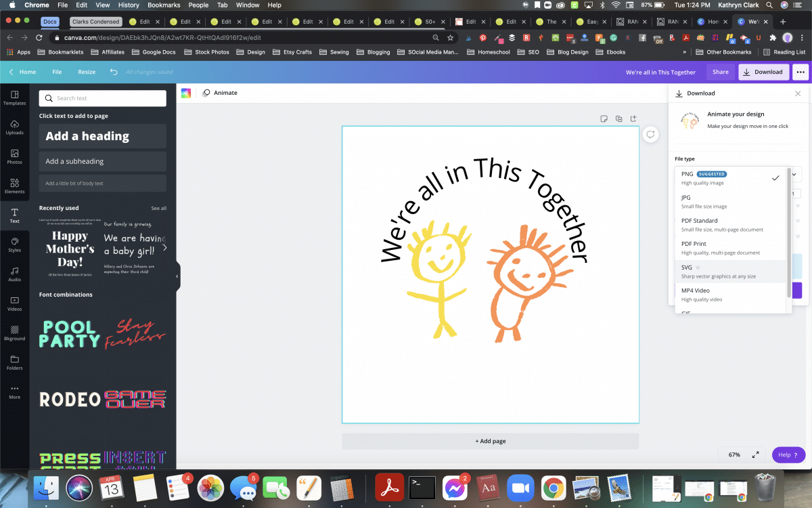Click the 67% zoom level

click(x=734, y=454)
